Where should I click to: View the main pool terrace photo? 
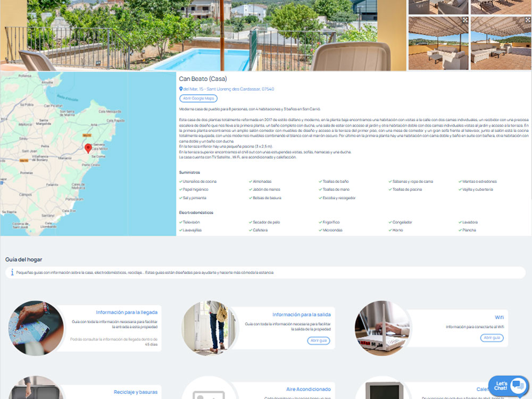(x=203, y=35)
